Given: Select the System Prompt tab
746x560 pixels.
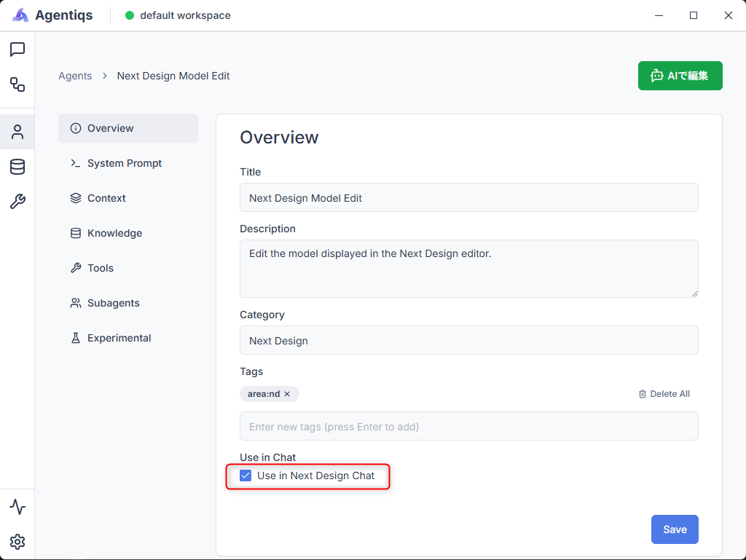Looking at the screenshot, I should click(x=128, y=163).
